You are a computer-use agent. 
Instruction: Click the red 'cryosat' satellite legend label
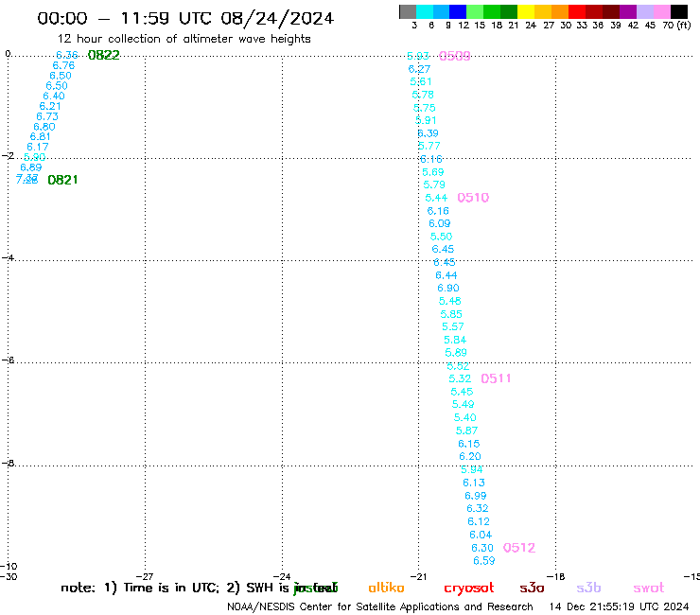pyautogui.click(x=469, y=589)
